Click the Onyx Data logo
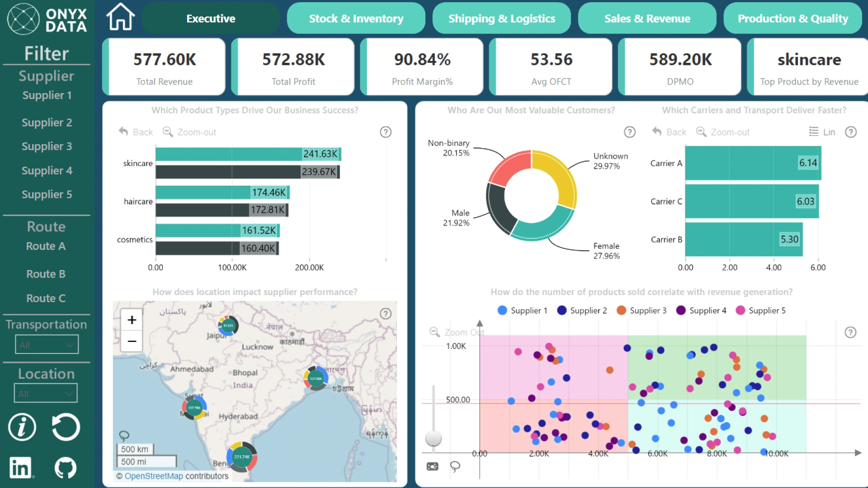 click(47, 19)
